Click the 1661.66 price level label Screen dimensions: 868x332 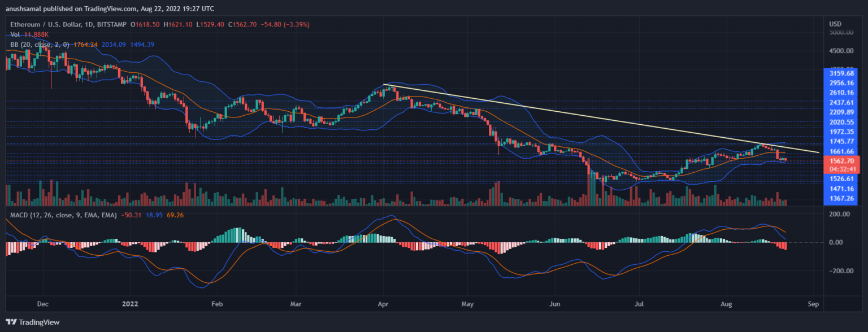pyautogui.click(x=841, y=151)
